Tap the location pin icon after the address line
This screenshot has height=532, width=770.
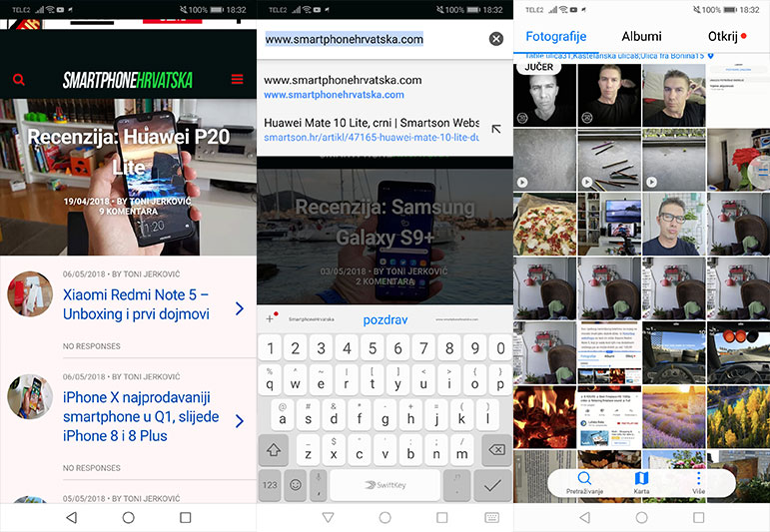point(711,56)
